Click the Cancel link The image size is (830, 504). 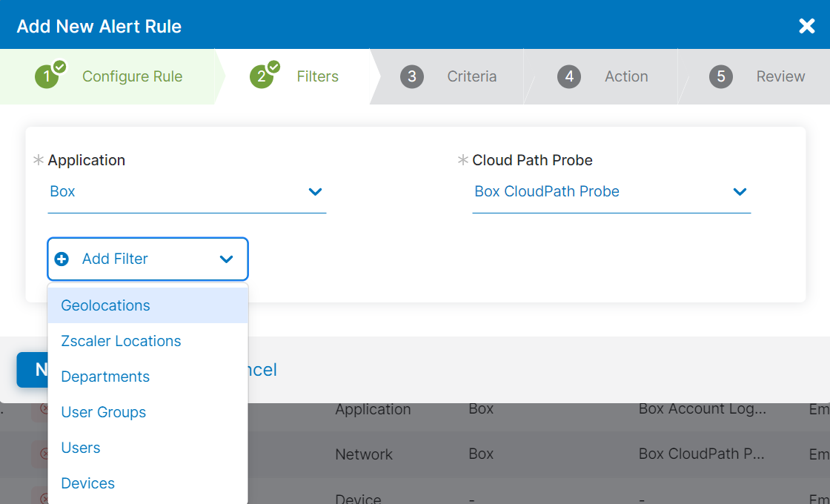coord(262,370)
